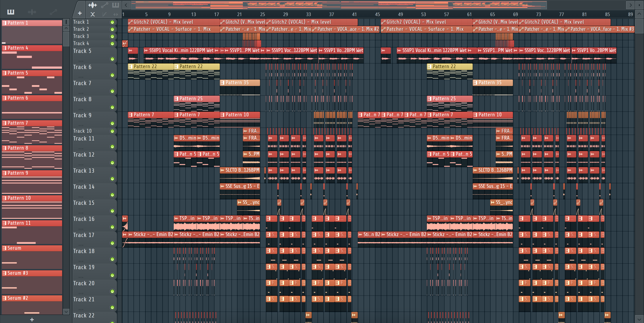Open clip menu of first Patcher - VOCAL automation clip
This screenshot has height=323, width=644.
coord(131,29)
